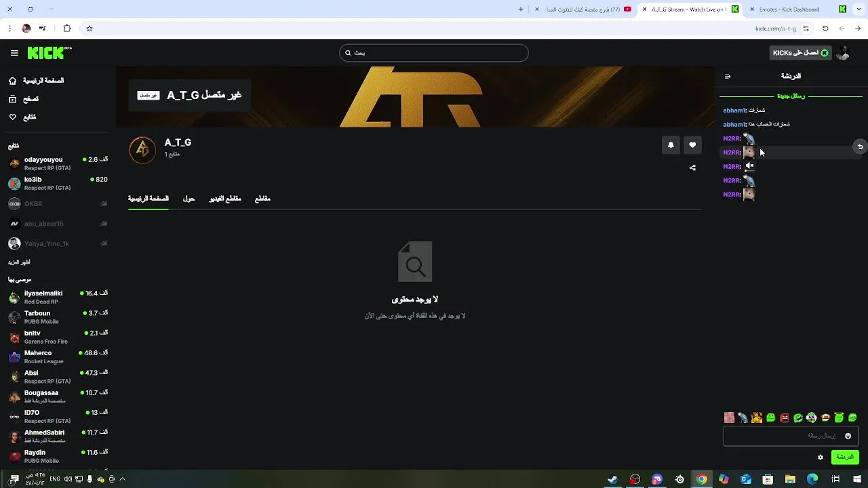Viewport: 868px width, 488px height.
Task: Open ID7O recommended channel
Action: [58, 416]
